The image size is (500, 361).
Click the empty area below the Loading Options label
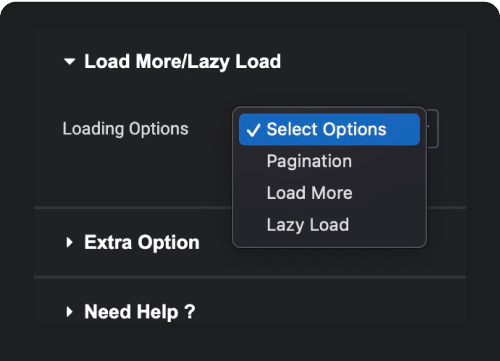click(x=133, y=173)
